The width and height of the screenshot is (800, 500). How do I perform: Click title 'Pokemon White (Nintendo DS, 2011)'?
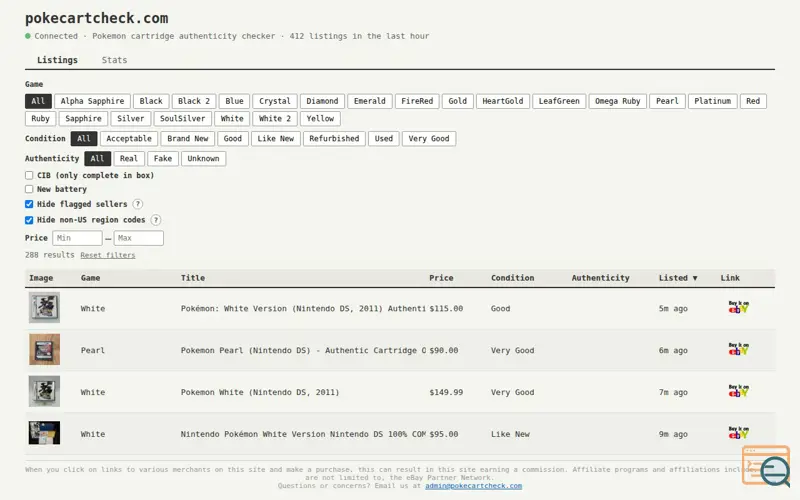click(260, 392)
